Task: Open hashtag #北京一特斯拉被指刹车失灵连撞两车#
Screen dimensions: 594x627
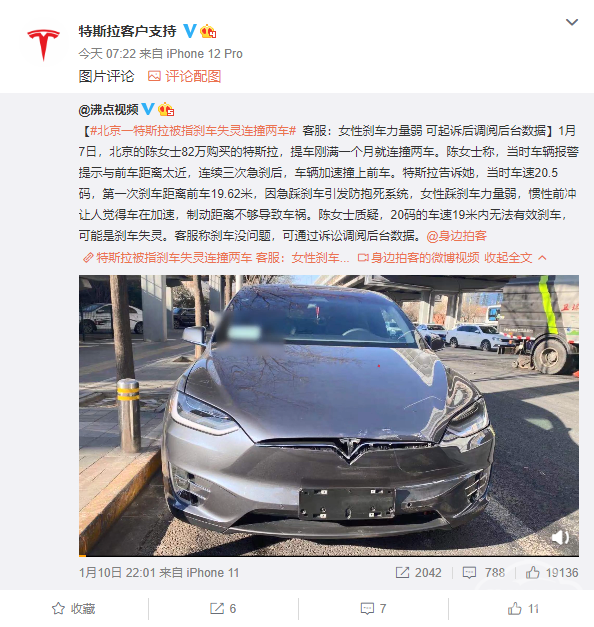Action: click(193, 131)
